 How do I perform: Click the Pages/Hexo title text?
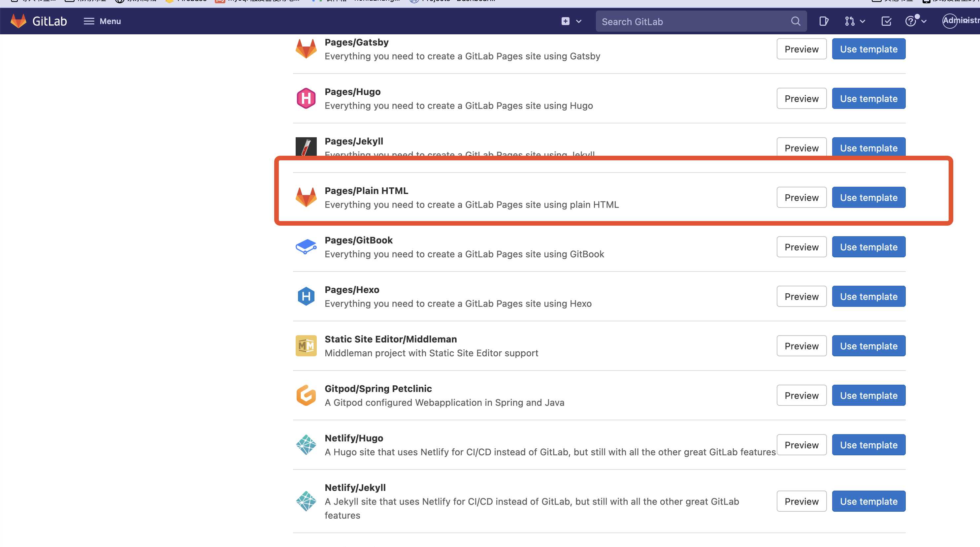click(352, 289)
